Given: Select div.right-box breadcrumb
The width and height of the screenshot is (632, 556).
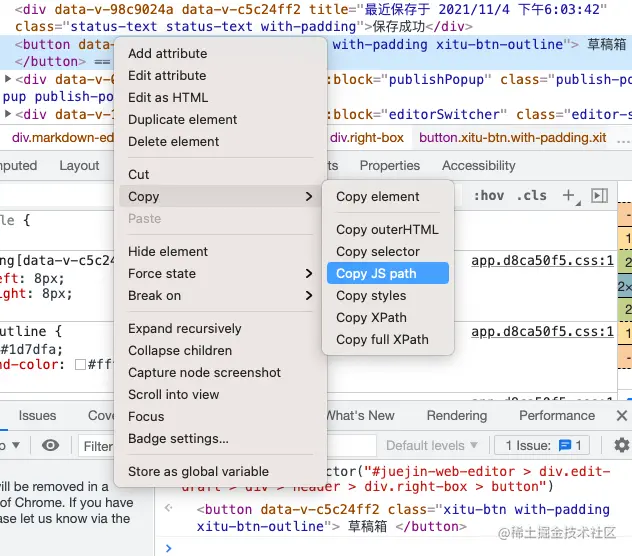Looking at the screenshot, I should point(367,137).
